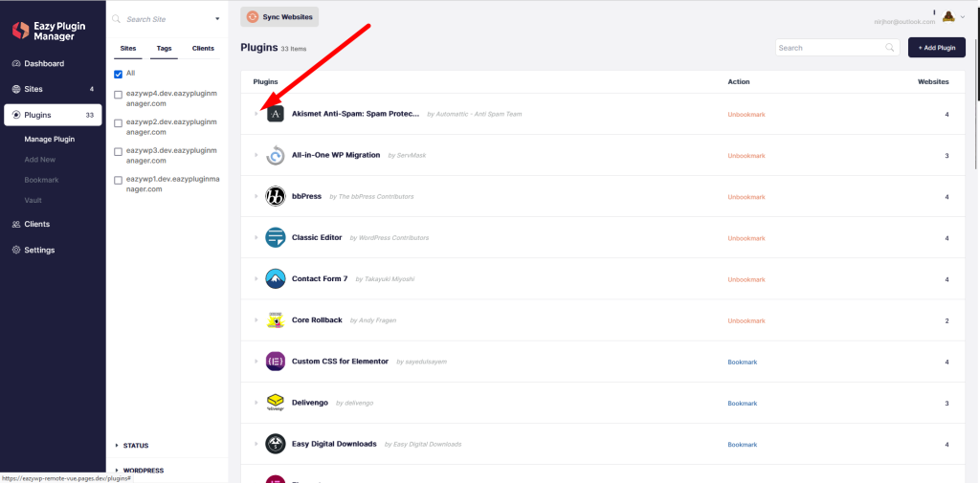Click the Dashboard sidebar icon
The image size is (980, 483).
point(17,64)
